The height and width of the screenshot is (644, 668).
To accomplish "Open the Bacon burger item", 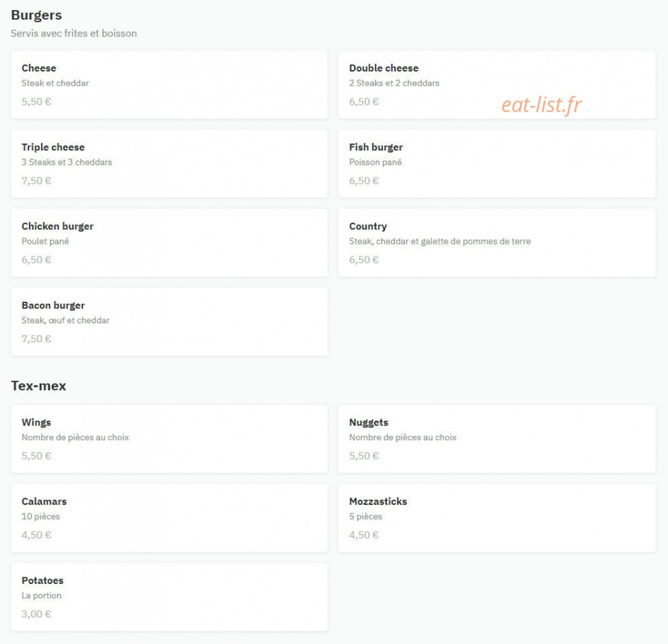I will 169,322.
